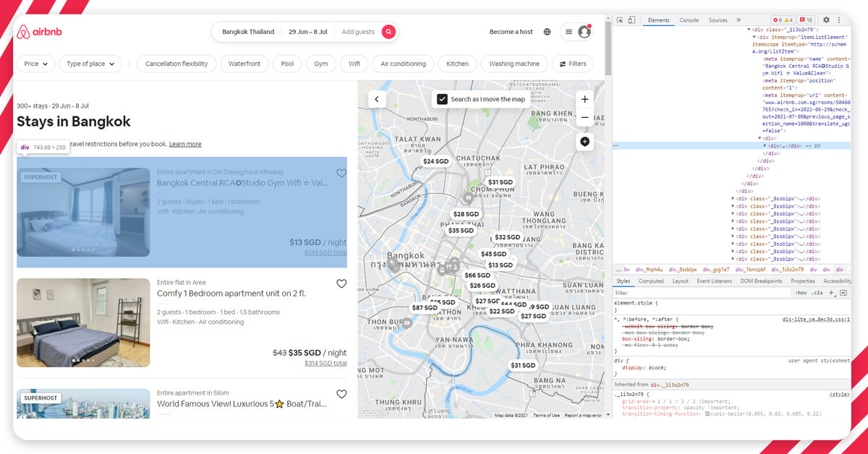The width and height of the screenshot is (868, 454).
Task: Expand the highlighted div == $0 node
Action: (765, 145)
